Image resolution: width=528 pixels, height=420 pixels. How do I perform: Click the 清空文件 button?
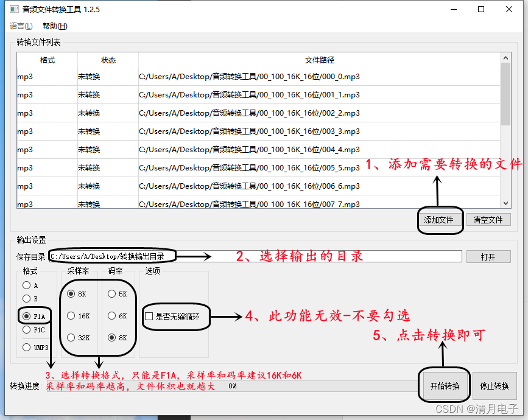[488, 220]
